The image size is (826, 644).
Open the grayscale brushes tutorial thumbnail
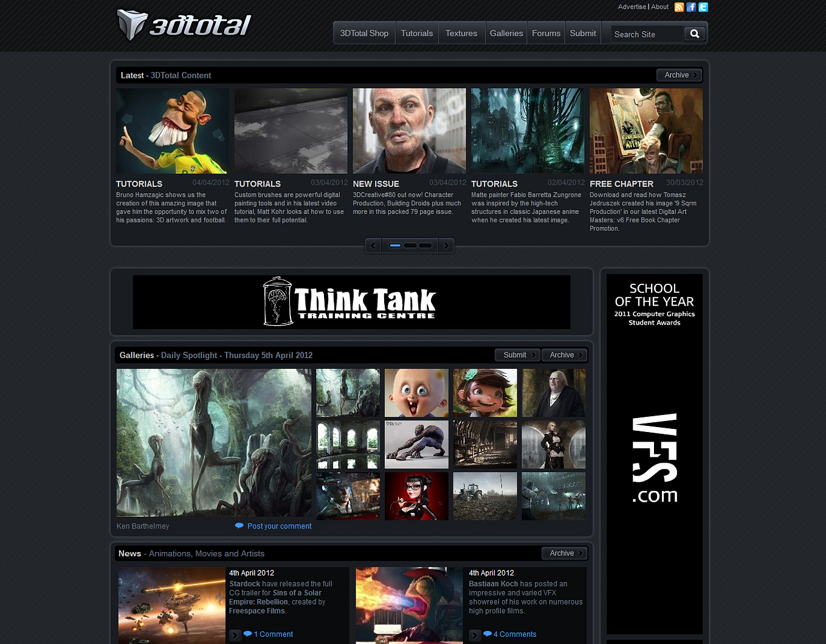tap(291, 131)
